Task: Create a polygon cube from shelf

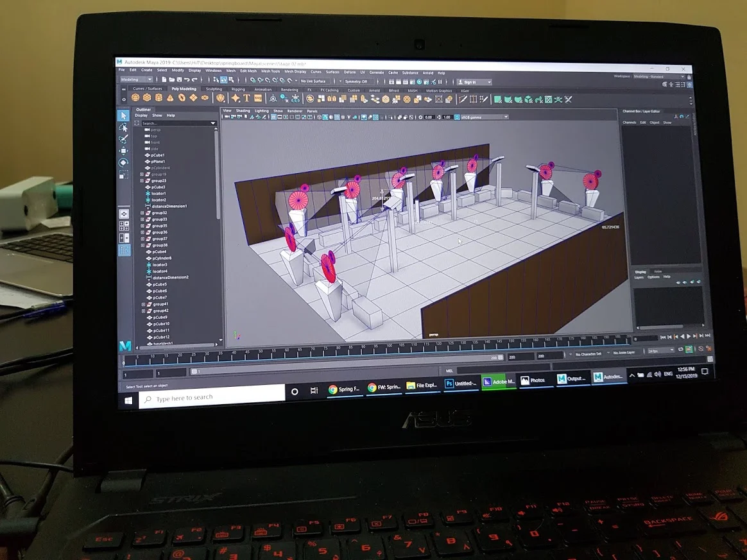Action: tap(147, 98)
